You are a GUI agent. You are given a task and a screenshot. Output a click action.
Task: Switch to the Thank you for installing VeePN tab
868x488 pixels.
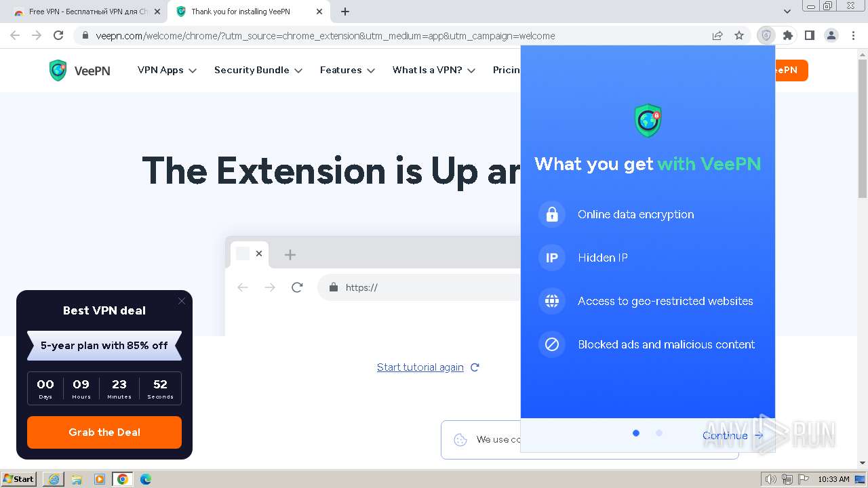pyautogui.click(x=248, y=12)
